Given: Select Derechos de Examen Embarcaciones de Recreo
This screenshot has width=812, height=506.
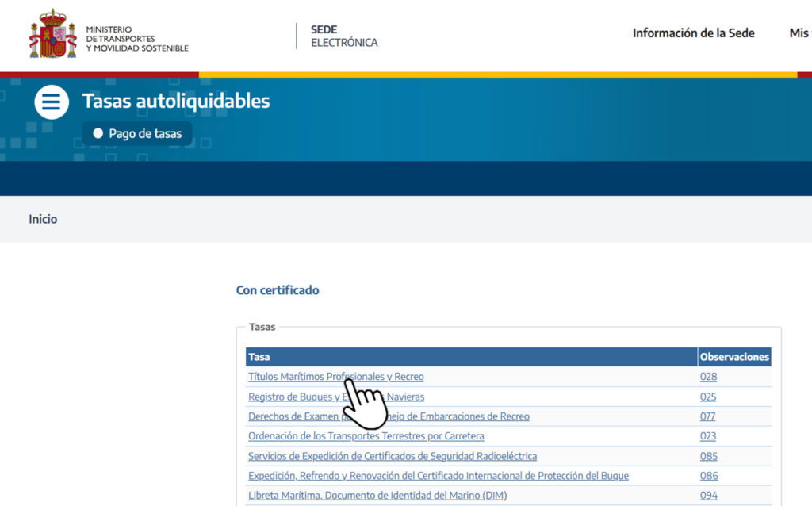Looking at the screenshot, I should click(x=460, y=416).
